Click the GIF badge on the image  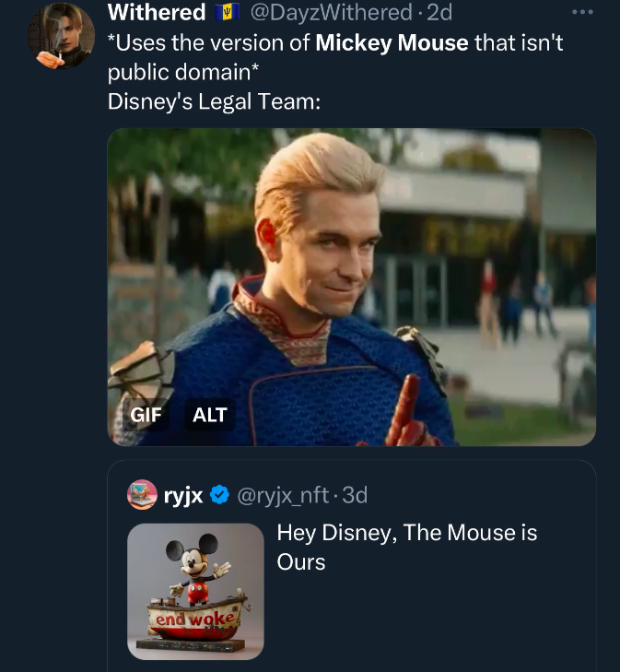[x=146, y=415]
